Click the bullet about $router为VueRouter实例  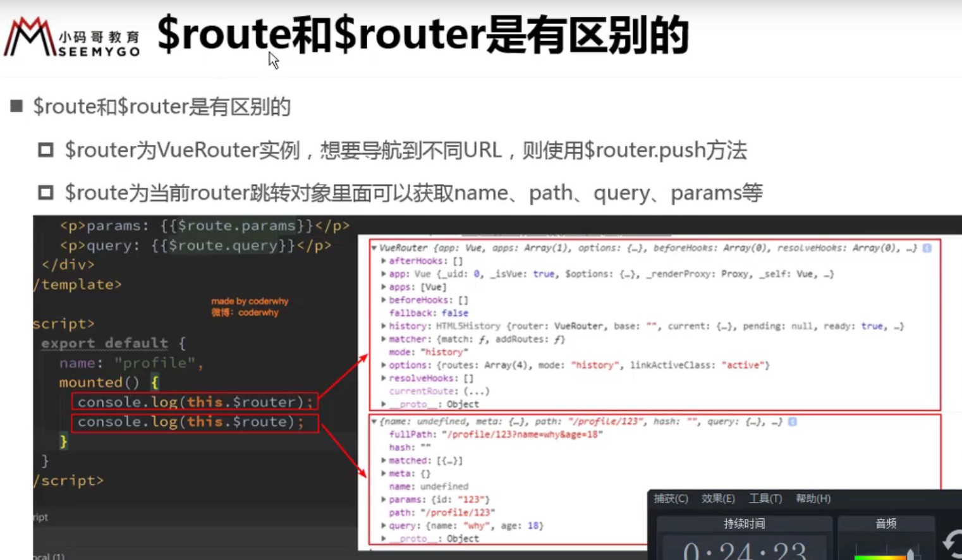coord(406,150)
